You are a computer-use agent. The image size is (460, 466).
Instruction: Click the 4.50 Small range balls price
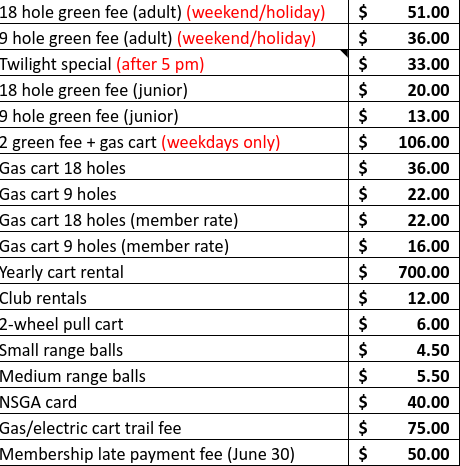click(404, 349)
